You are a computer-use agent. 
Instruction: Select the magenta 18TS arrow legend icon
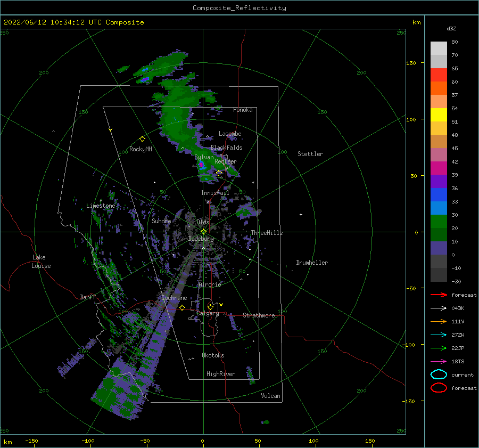pyautogui.click(x=439, y=362)
